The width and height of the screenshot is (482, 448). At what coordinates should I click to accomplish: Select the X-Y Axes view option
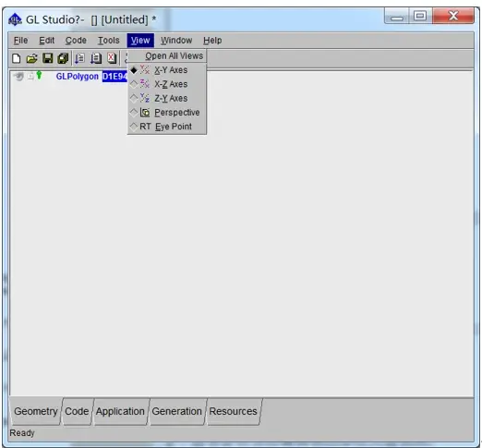coord(166,70)
